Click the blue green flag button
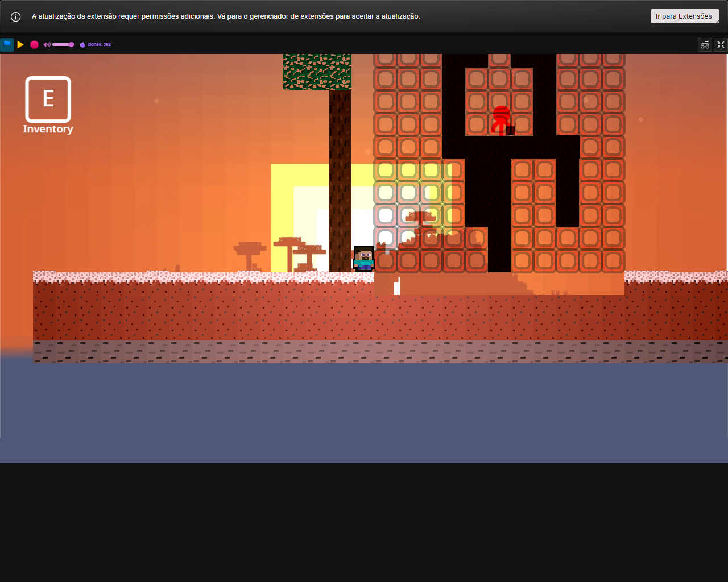Viewport: 728px width, 582px height. pos(7,44)
